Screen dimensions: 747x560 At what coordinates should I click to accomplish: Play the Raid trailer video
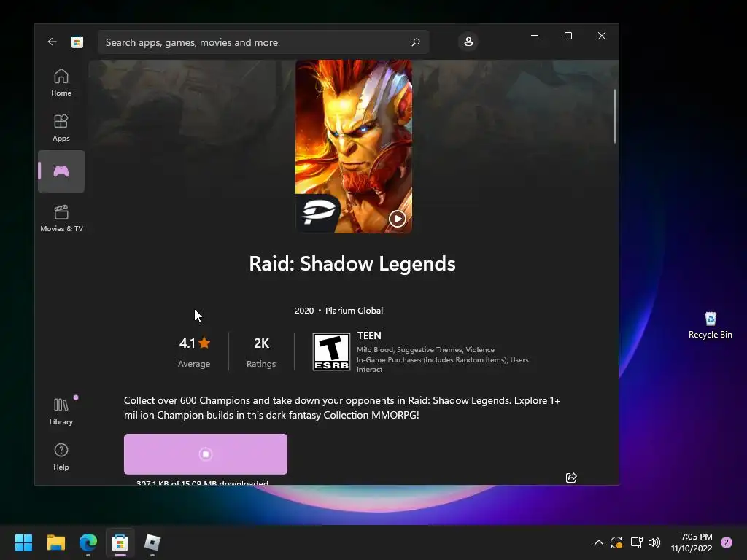point(398,219)
